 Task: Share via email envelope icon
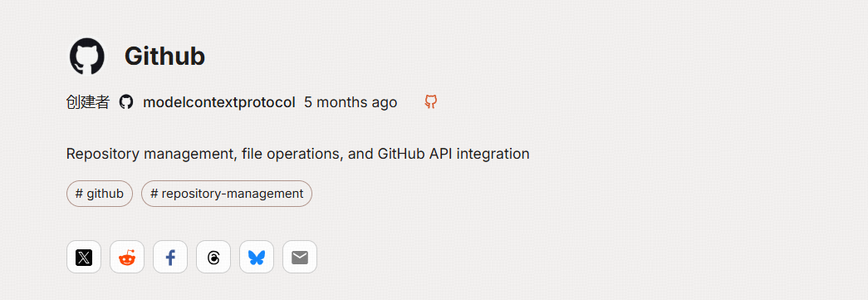(x=300, y=257)
